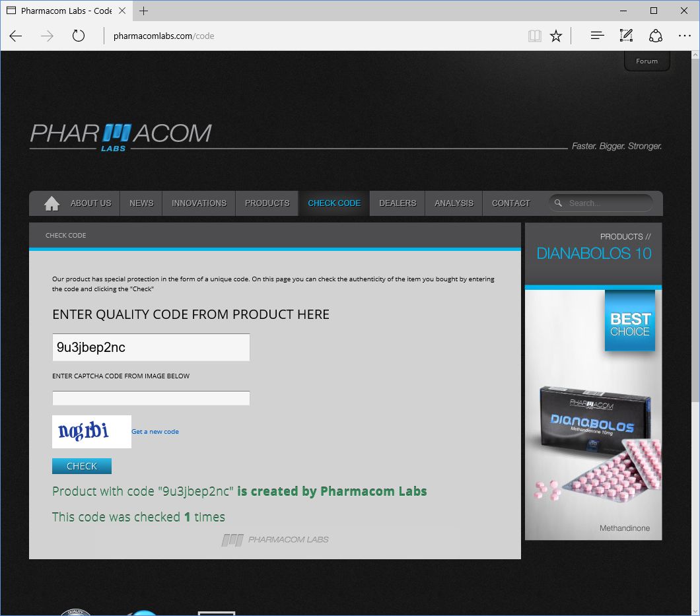
Task: Click the 'ENTER QUALITY CODE FROM PRODUCT HERE' heading
Action: pyautogui.click(x=191, y=315)
